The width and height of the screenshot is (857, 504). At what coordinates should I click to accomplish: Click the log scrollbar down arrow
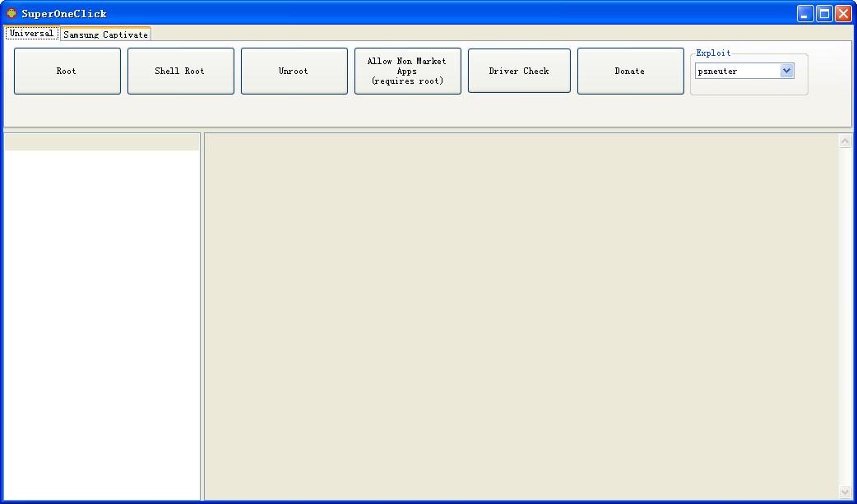845,492
